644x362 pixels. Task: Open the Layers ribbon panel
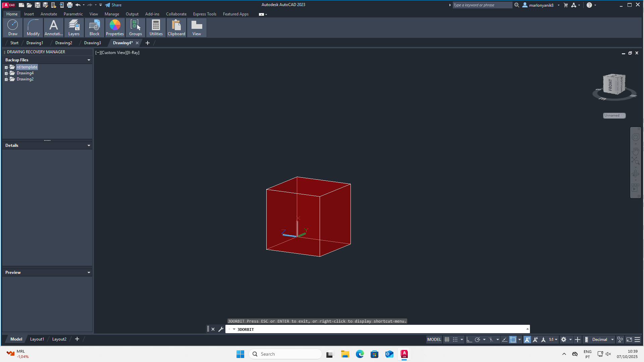(x=74, y=27)
